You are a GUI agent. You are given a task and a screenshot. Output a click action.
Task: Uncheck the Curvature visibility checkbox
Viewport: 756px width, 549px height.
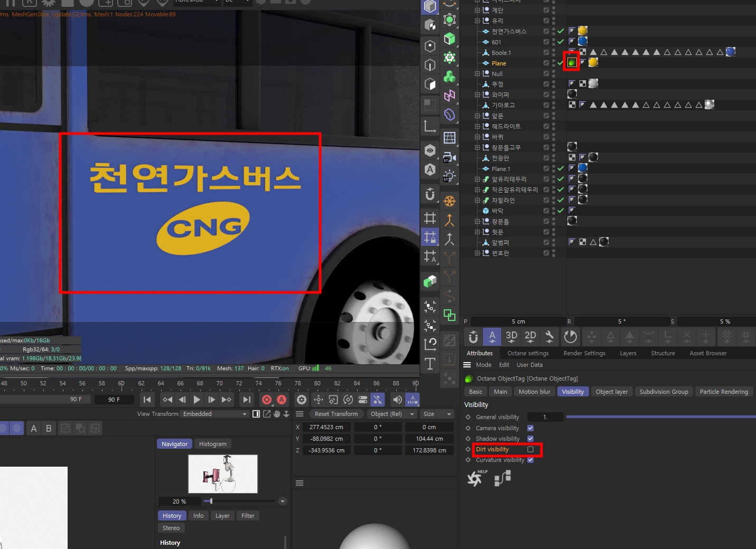pos(530,460)
